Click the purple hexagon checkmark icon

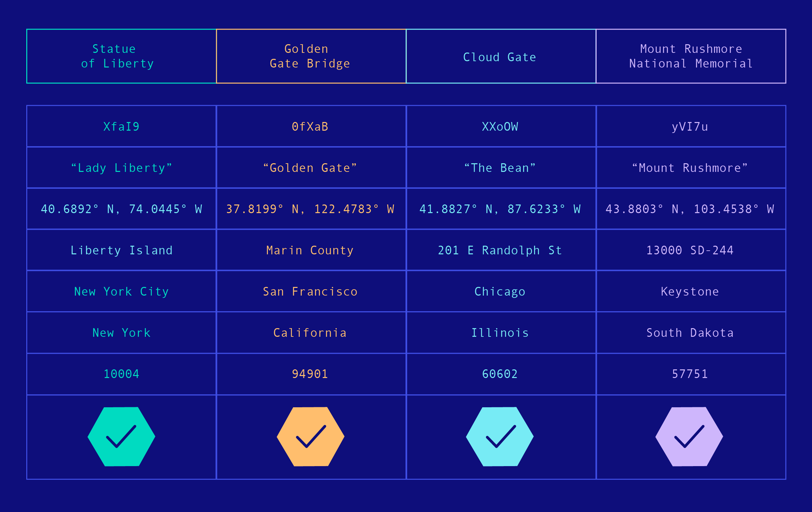tap(689, 437)
